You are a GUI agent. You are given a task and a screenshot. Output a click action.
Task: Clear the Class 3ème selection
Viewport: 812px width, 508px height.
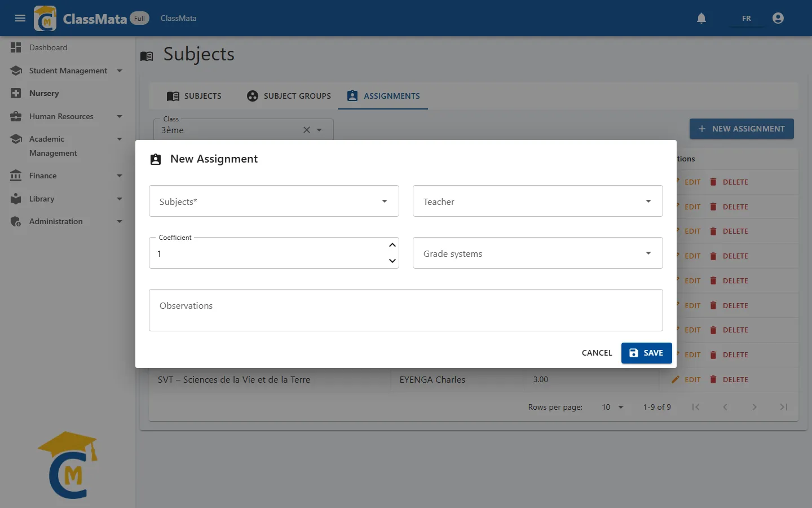coord(307,130)
